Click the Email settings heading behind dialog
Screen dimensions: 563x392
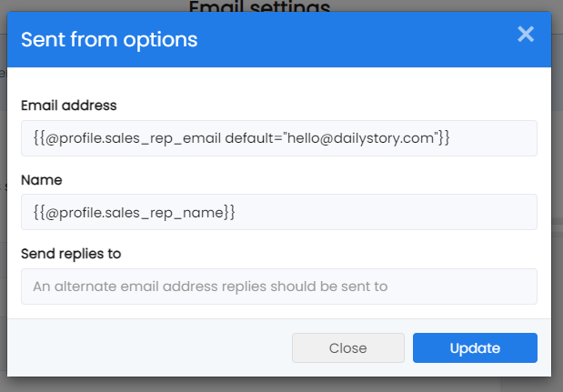[259, 6]
